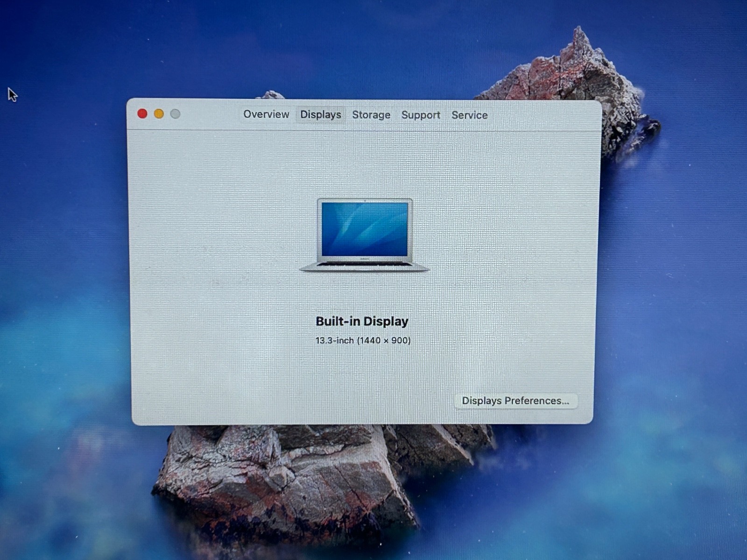Click the Displays Preferences button
This screenshot has height=560, width=747.
pos(516,401)
